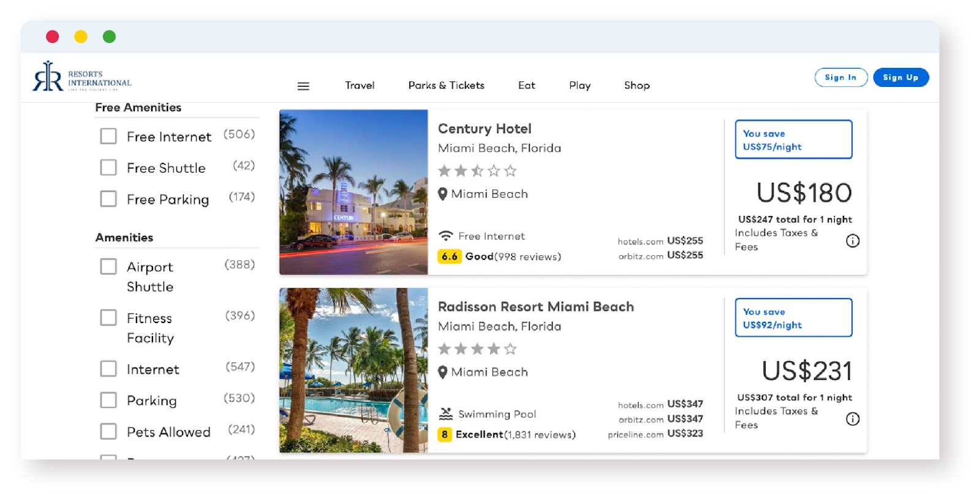Screen dimensions: 980x500
Task: Check the Free Shuttle filter
Action: tap(108, 167)
